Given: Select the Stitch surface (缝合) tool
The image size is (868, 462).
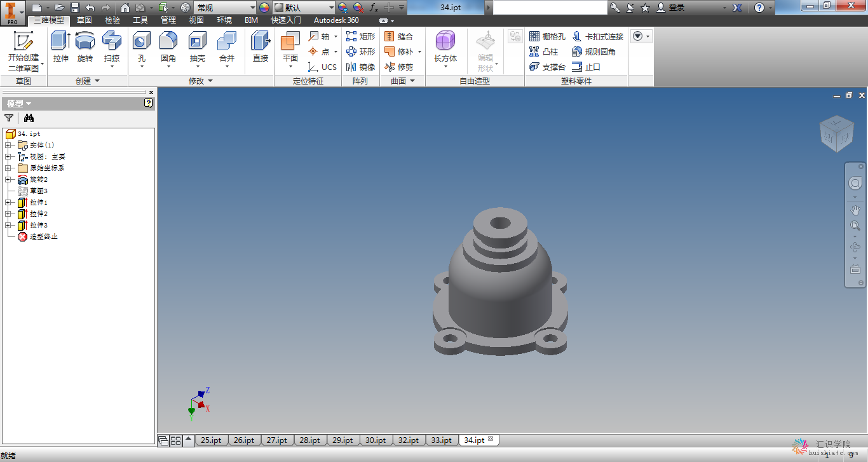Looking at the screenshot, I should pos(398,36).
